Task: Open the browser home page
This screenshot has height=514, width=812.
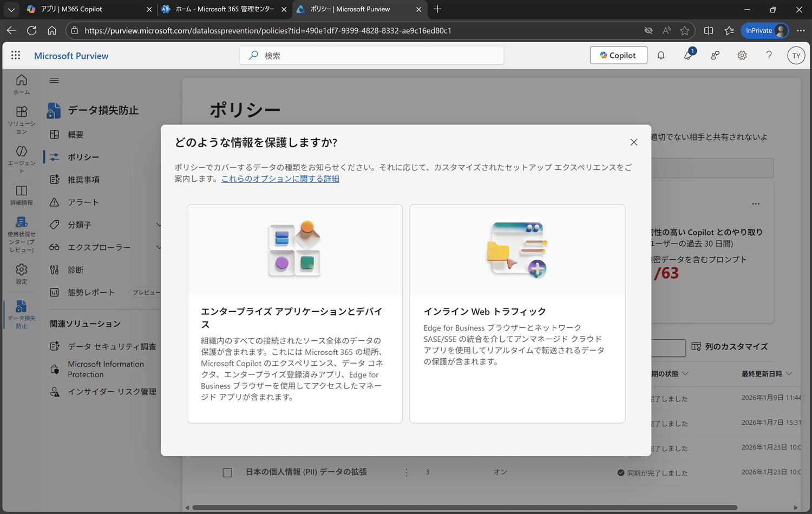Action: tap(52, 30)
